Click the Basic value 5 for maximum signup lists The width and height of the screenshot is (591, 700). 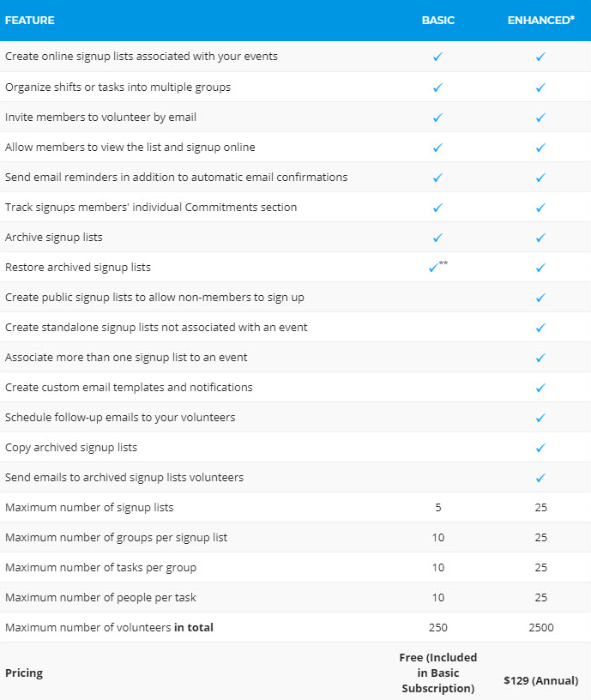click(x=438, y=508)
